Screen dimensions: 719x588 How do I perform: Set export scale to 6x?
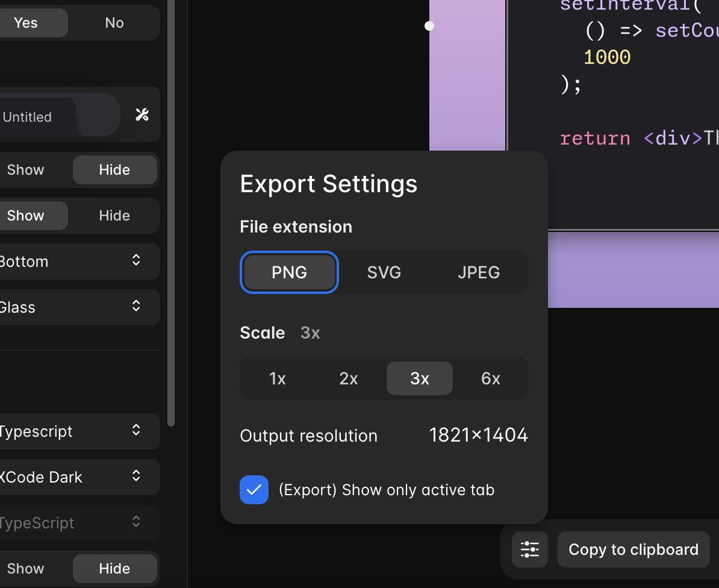coord(490,378)
